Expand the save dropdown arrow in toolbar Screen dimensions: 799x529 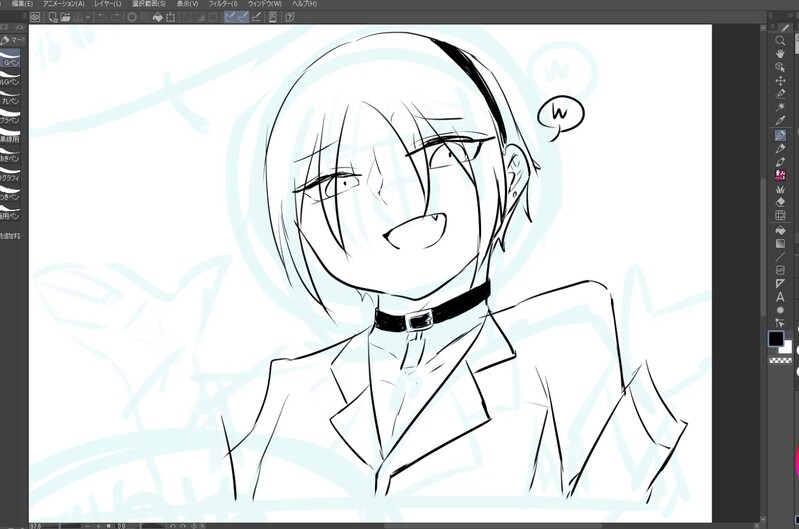coord(88,17)
